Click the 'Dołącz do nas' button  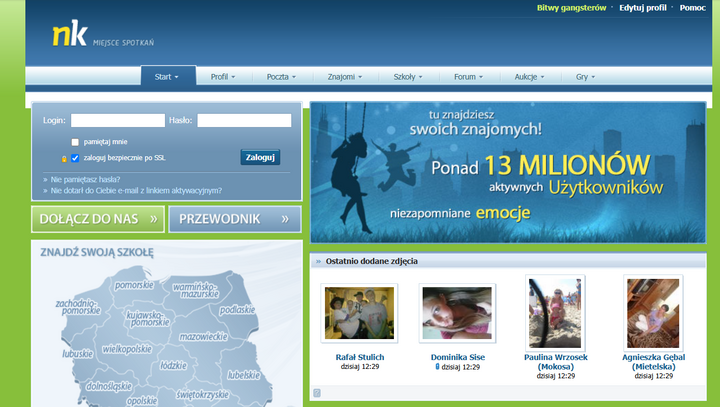point(96,218)
